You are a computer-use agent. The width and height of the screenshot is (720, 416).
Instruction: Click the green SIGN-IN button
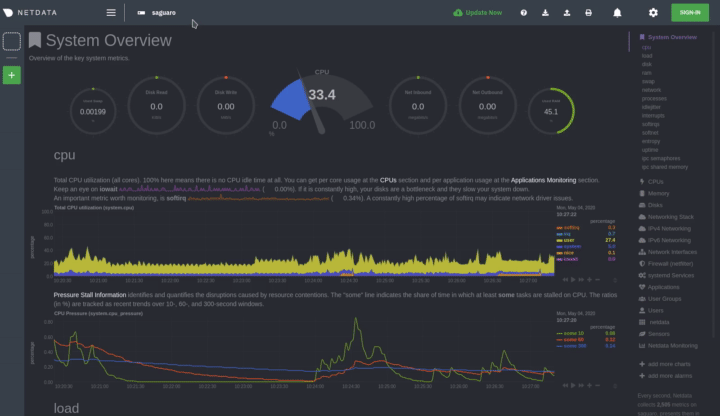pos(690,13)
